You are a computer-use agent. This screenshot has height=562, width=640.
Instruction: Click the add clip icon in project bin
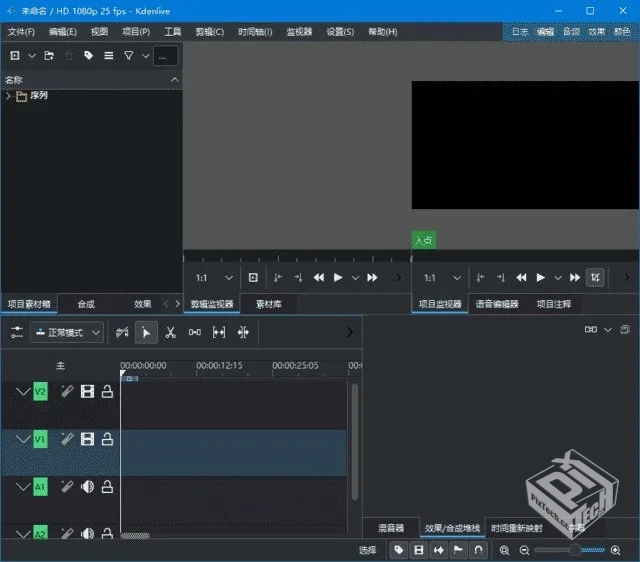pos(15,56)
